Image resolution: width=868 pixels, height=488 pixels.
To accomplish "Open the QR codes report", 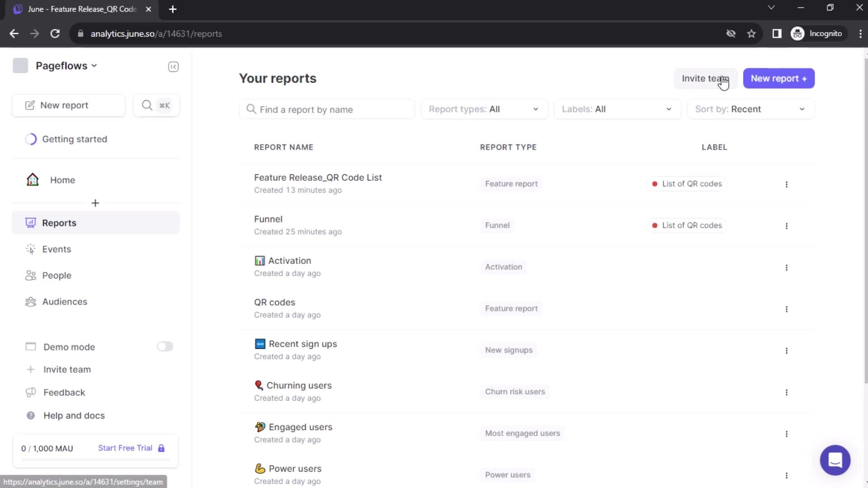I will point(274,302).
